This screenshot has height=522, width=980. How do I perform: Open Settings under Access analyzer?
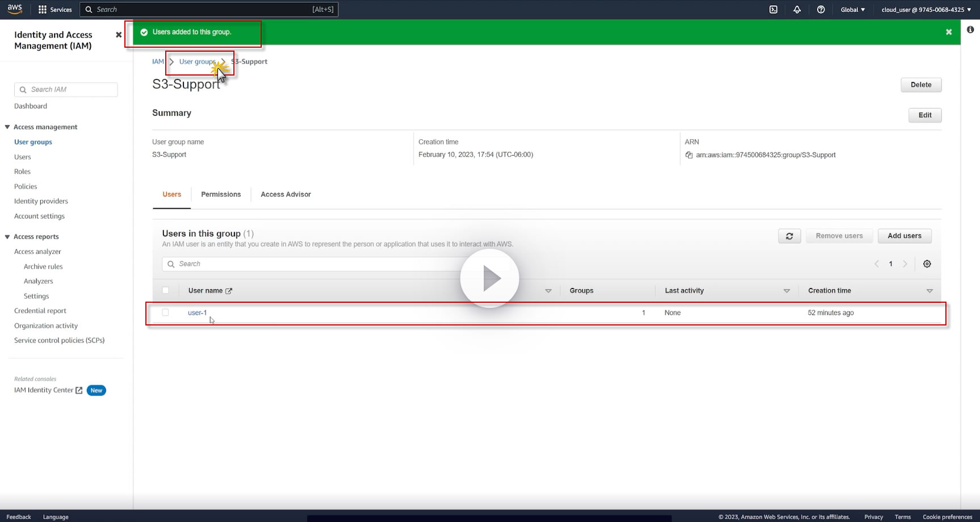pyautogui.click(x=36, y=296)
